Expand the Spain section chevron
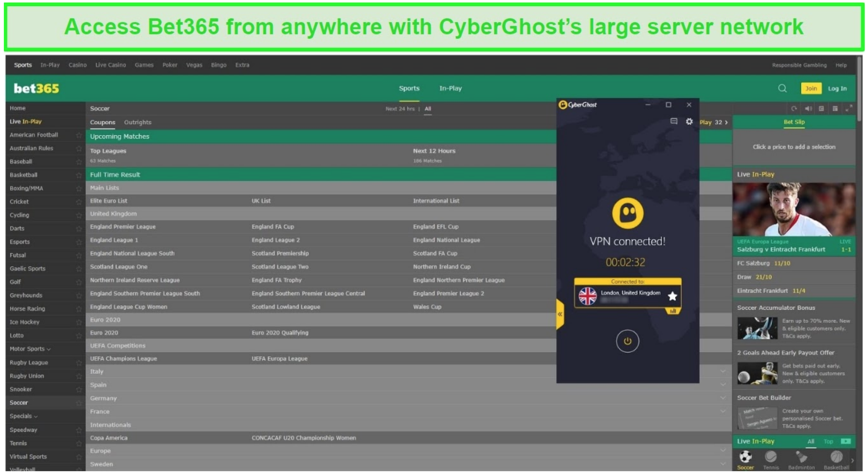This screenshot has width=868, height=475. (x=723, y=385)
